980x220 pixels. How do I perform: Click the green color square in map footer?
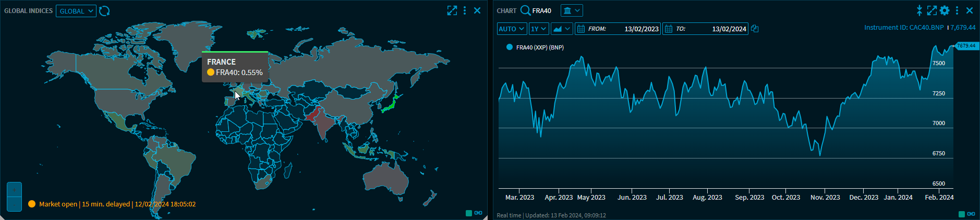tap(469, 213)
